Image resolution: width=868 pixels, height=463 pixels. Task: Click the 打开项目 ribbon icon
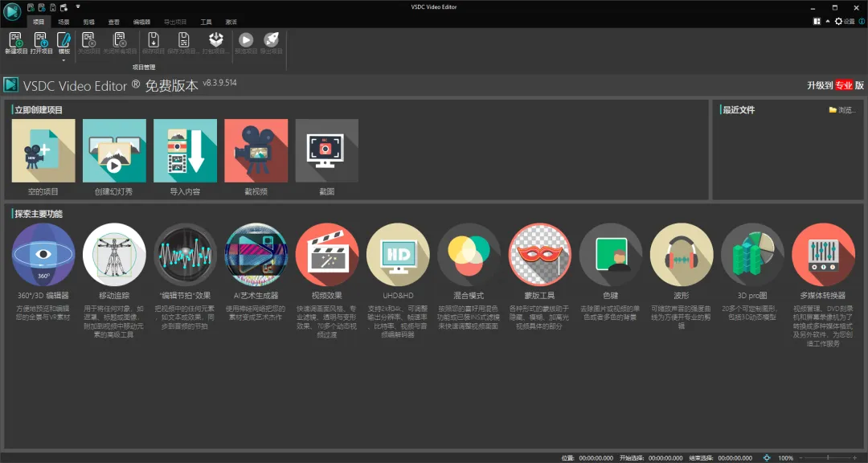pos(41,40)
